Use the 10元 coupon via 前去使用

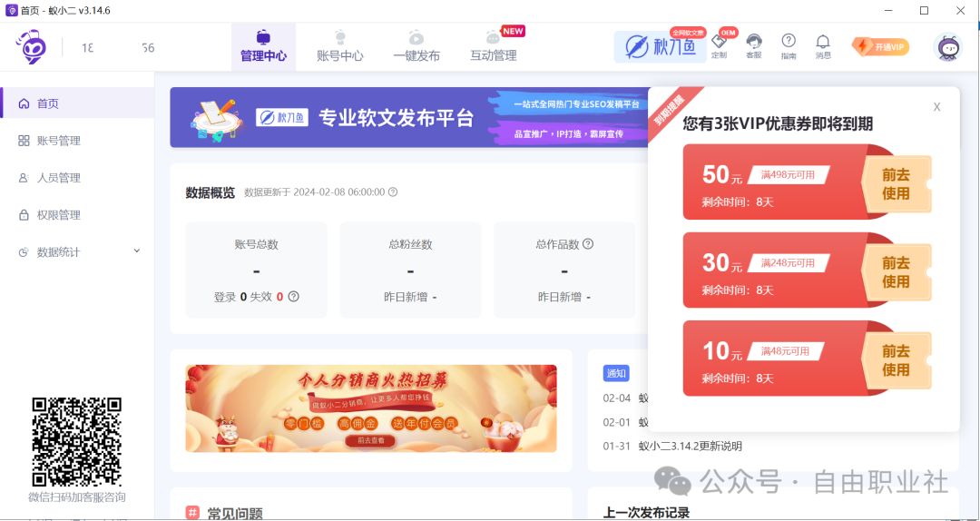click(896, 360)
